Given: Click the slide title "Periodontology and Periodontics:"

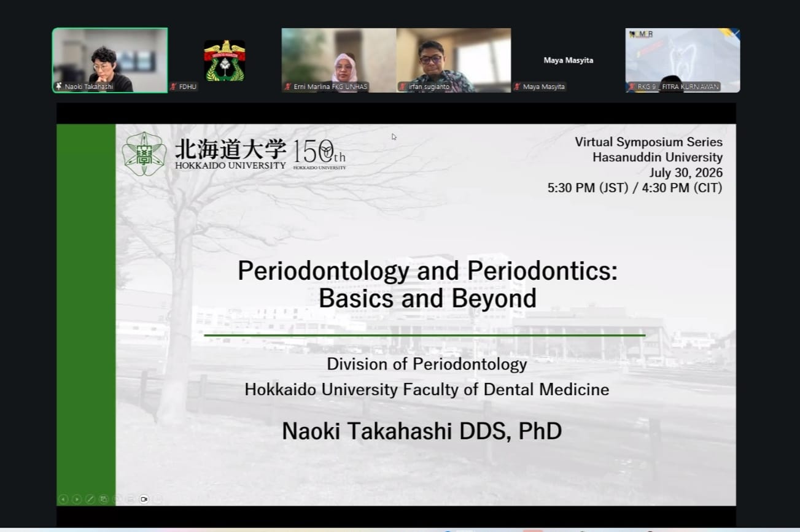Looking at the screenshot, I should tap(427, 271).
